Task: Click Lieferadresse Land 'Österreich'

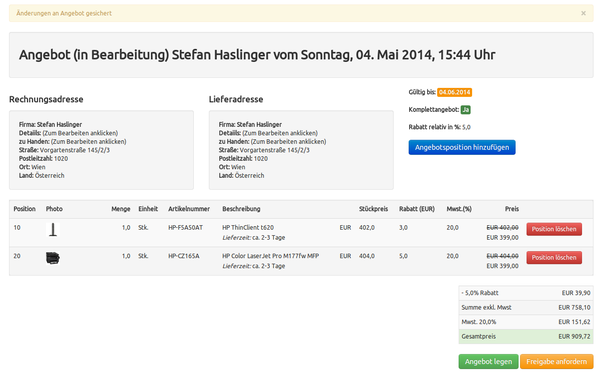Action: coord(249,176)
